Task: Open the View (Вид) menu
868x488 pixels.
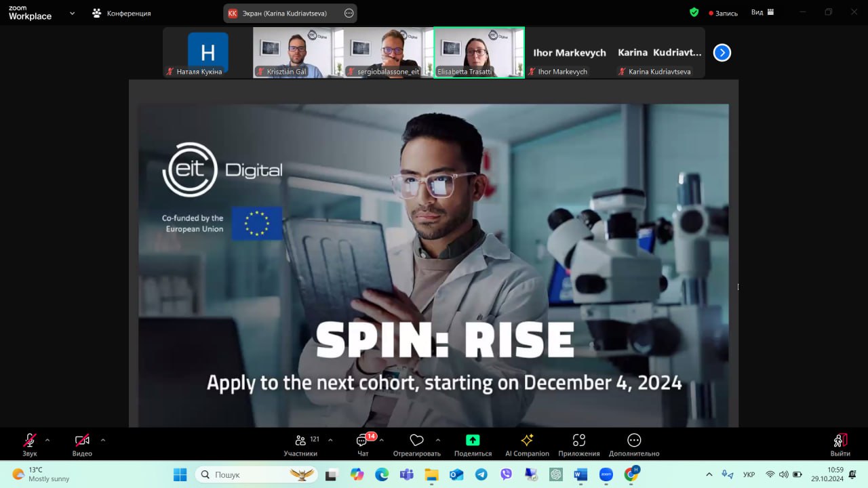Action: [761, 12]
